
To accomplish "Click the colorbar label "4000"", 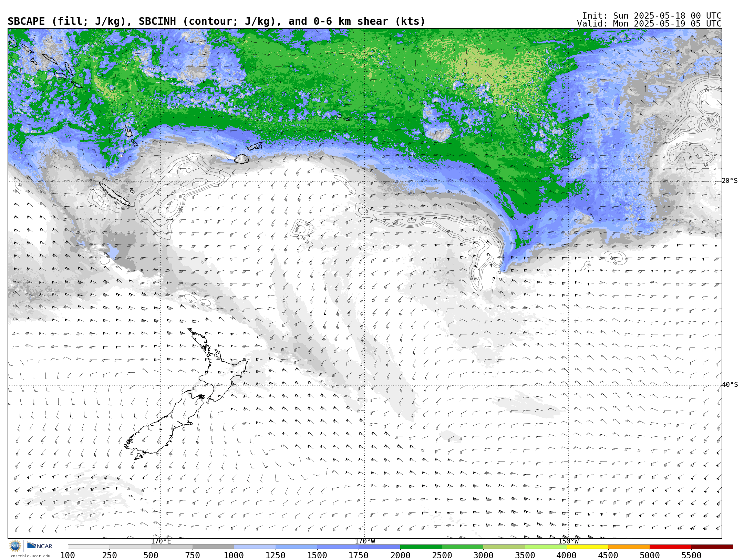I will pyautogui.click(x=567, y=555).
